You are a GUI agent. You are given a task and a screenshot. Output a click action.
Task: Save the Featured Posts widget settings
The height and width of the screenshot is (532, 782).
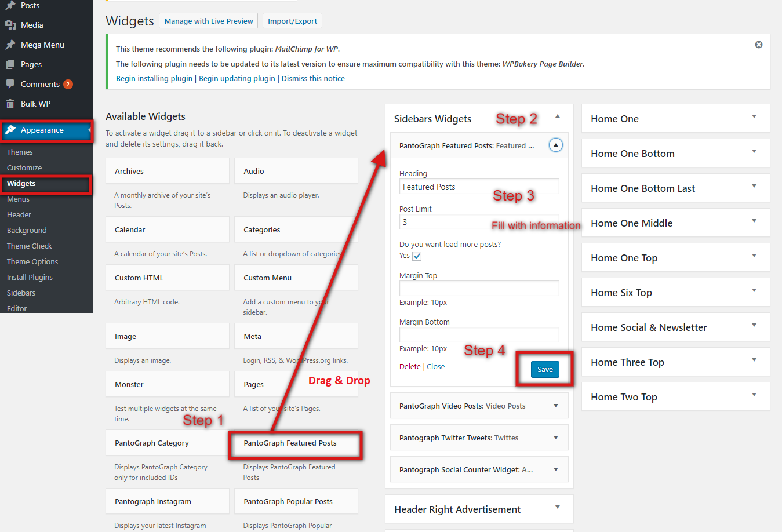545,369
